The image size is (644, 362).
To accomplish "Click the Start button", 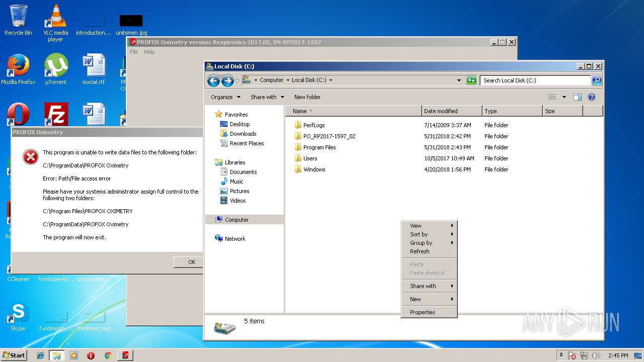I will (14, 355).
